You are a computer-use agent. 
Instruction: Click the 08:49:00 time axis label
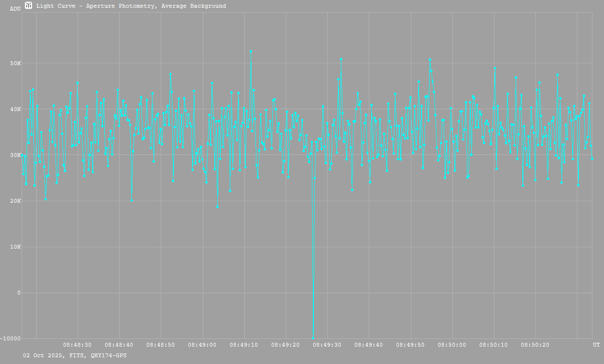point(202,345)
